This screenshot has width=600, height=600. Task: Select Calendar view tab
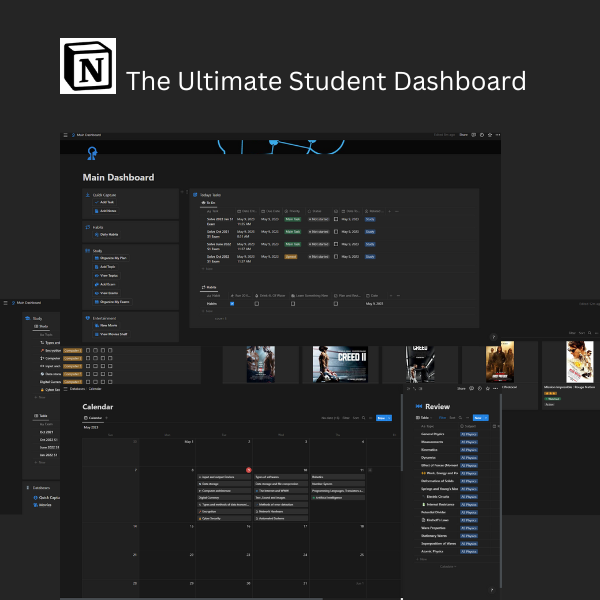93,418
